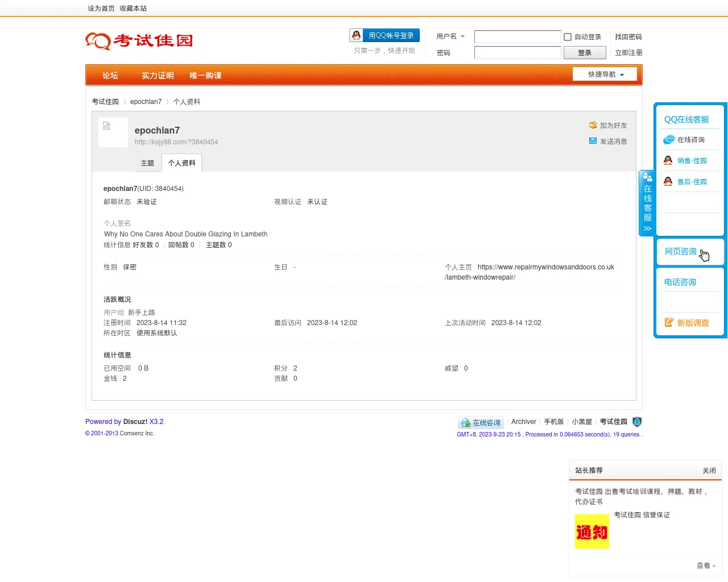Open the 考试佳园 出售考试培训课程 recommendation link
The height and width of the screenshot is (582, 728).
(x=641, y=497)
